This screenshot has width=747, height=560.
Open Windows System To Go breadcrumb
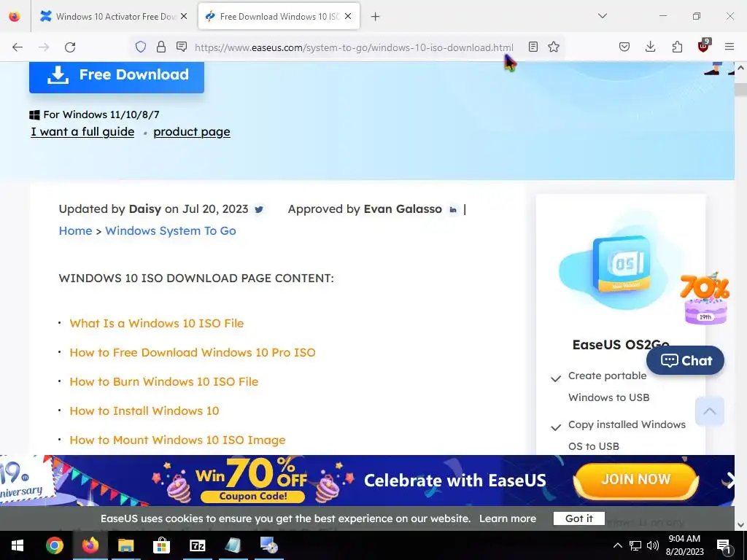pyautogui.click(x=171, y=231)
